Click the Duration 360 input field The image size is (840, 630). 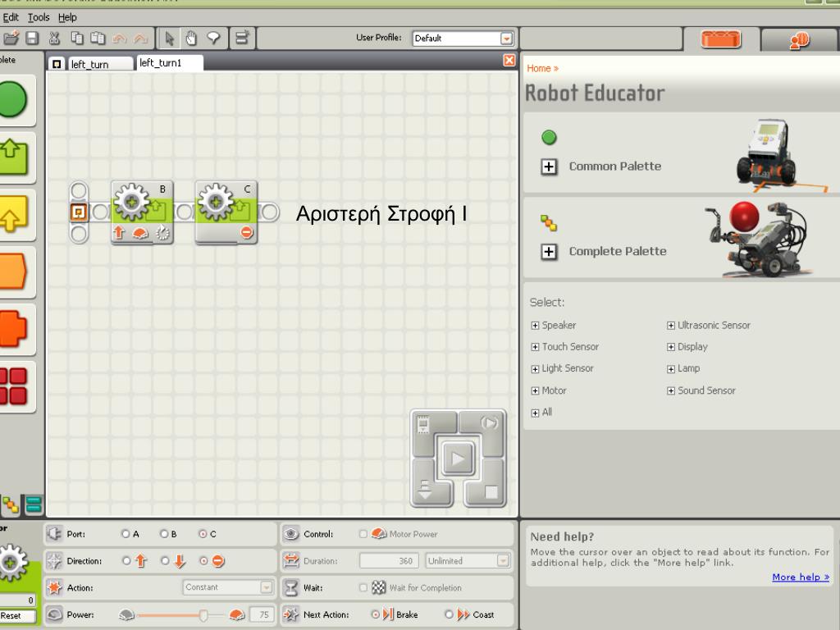[x=390, y=561]
